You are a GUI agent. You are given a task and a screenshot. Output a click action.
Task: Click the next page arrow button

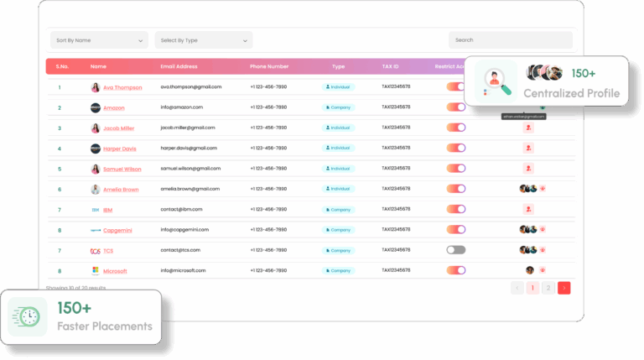click(564, 288)
